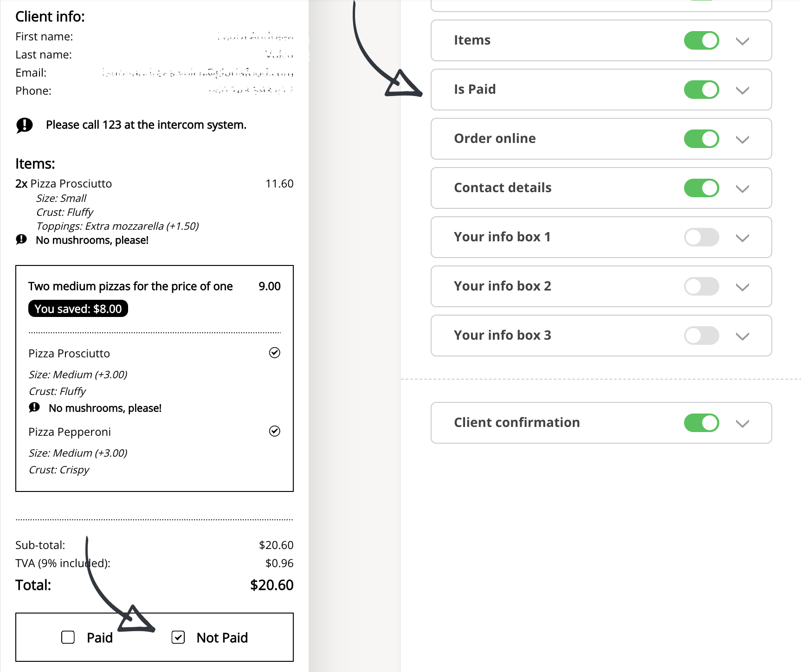Open the Items section row
Image resolution: width=801 pixels, height=672 pixels.
click(601, 40)
